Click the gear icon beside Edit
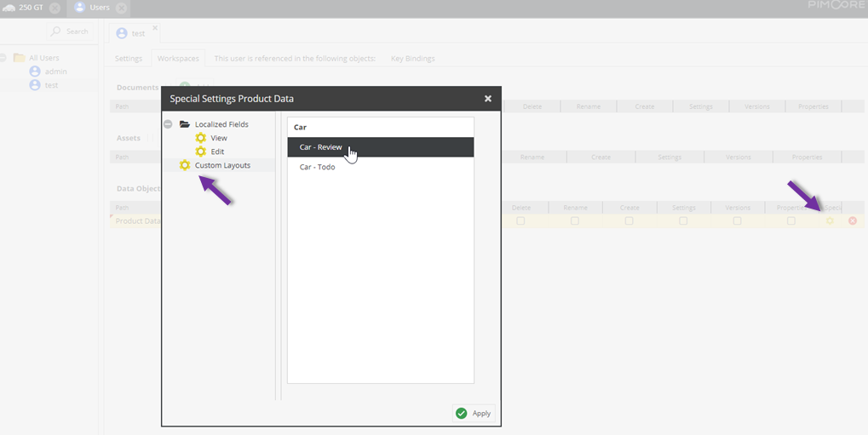Viewport: 868px width, 435px height. tap(201, 152)
